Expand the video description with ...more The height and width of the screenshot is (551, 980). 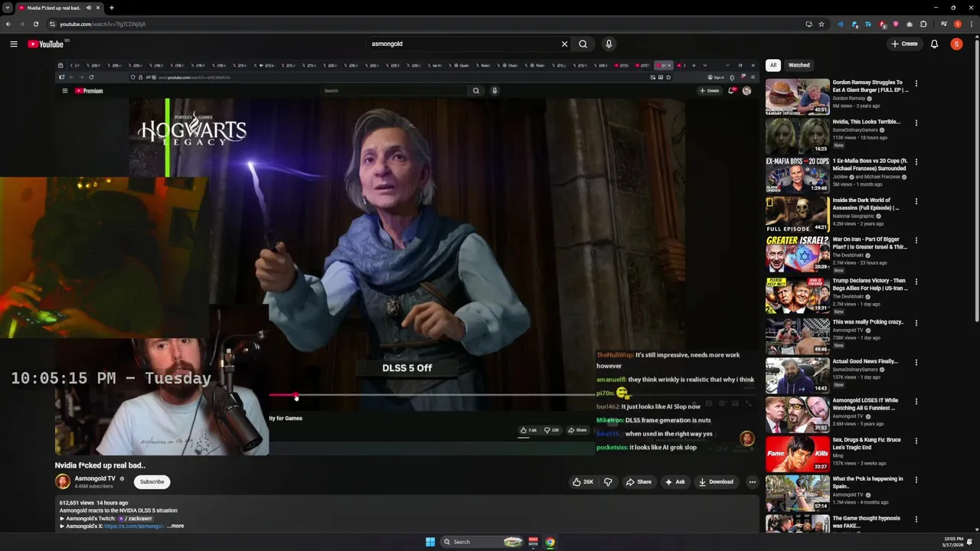175,527
